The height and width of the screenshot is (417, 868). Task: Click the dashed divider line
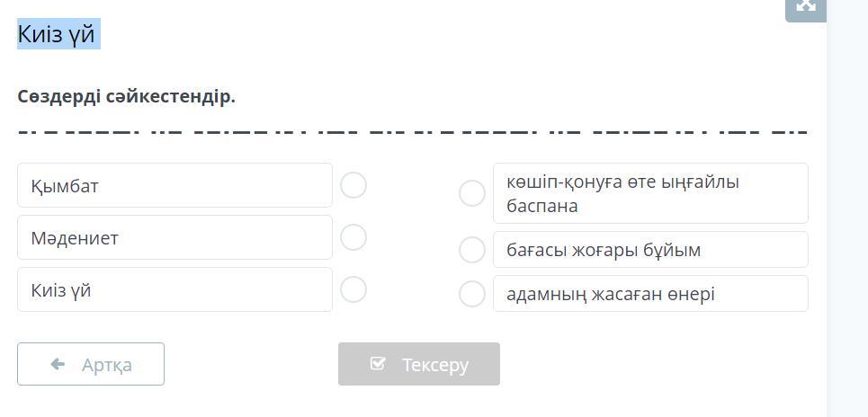click(x=412, y=131)
